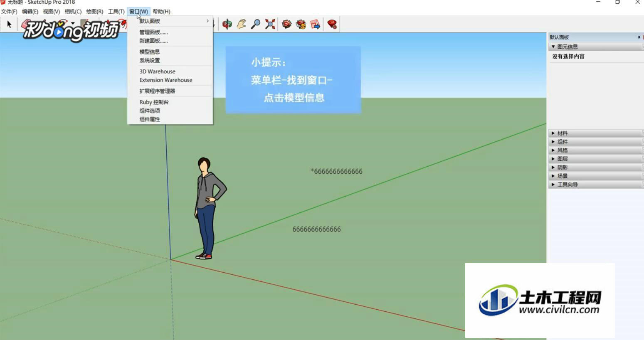Open the 帮助(H) menu
The width and height of the screenshot is (644, 340).
point(161,12)
